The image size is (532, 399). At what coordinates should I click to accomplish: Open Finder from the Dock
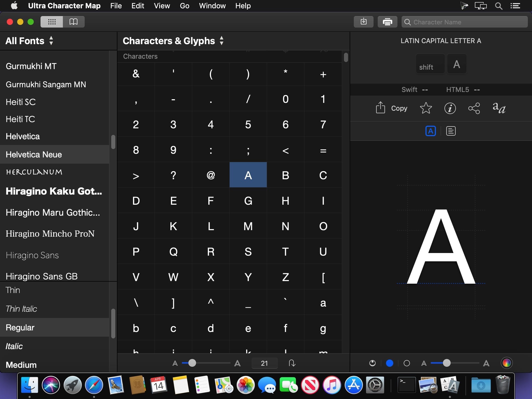29,385
